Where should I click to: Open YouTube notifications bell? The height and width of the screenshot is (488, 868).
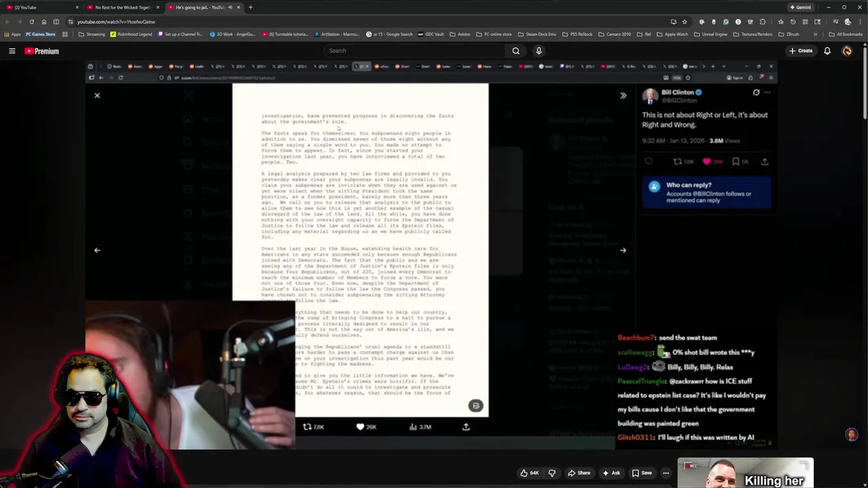827,51
